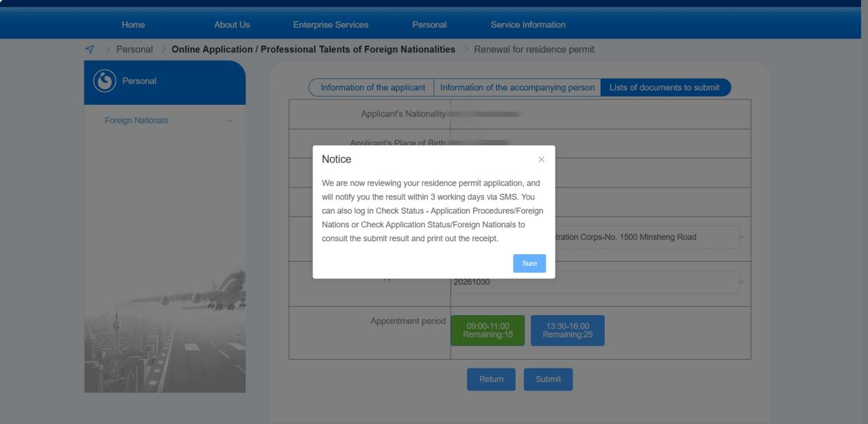The height and width of the screenshot is (424, 868).
Task: Open the Enterprise Services menu
Action: tap(330, 25)
